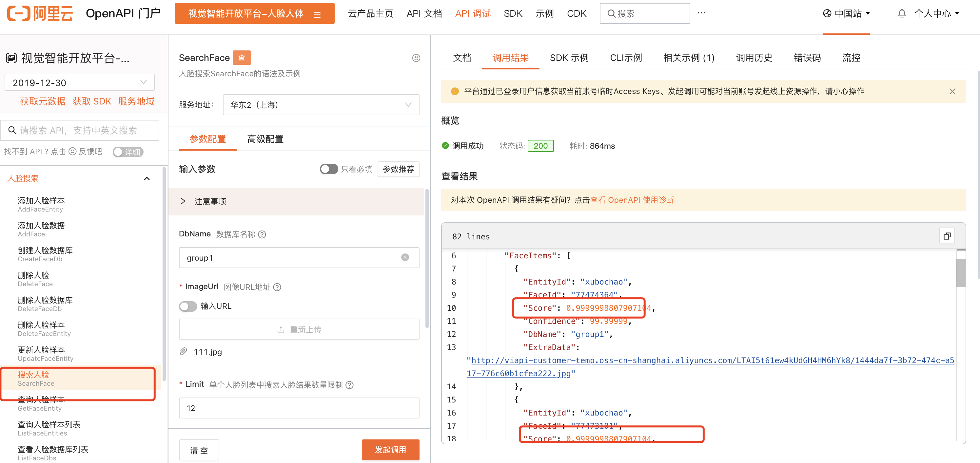Click the smiley feedback icon under API search
980x463 pixels.
click(72, 151)
